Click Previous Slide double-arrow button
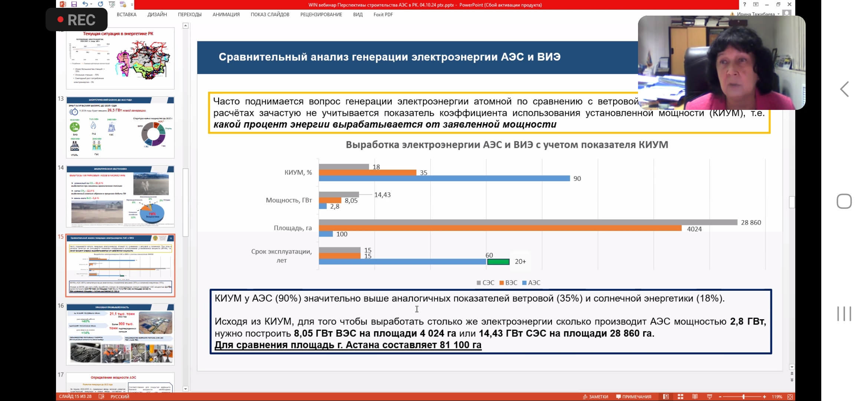868x401 pixels. click(792, 374)
